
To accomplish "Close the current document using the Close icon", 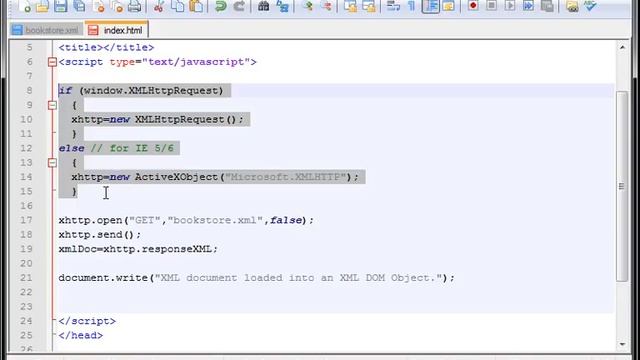I will 98,6.
